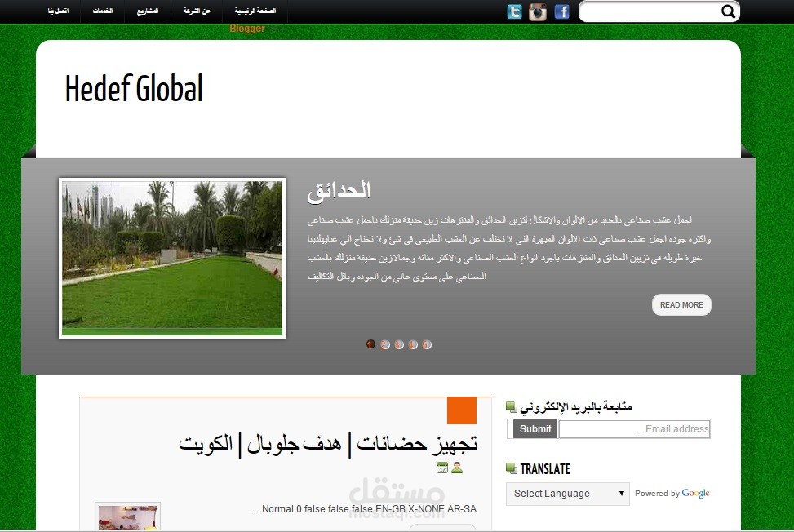This screenshot has width=794, height=532.
Task: Click the author profile icon beside the calendar
Action: tap(457, 468)
